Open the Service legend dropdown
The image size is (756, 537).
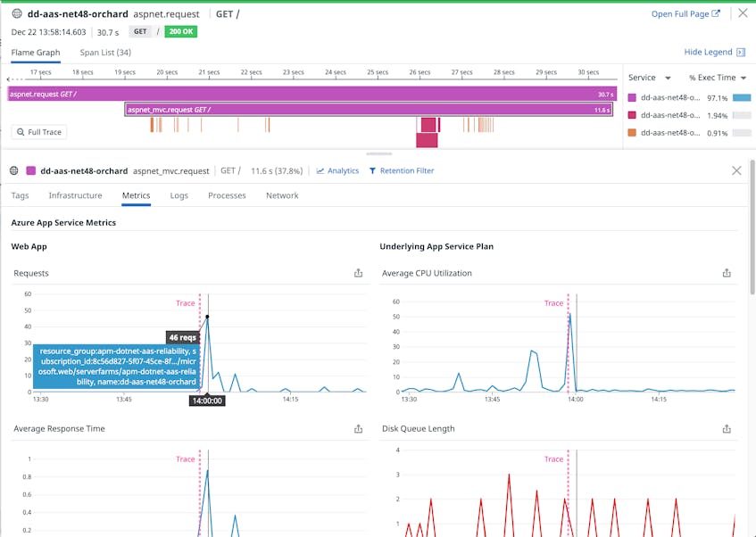pos(650,78)
